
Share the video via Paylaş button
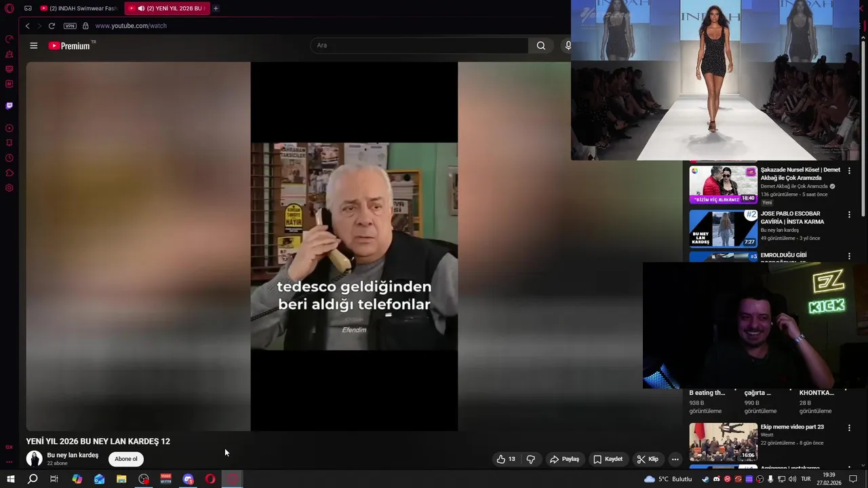564,459
